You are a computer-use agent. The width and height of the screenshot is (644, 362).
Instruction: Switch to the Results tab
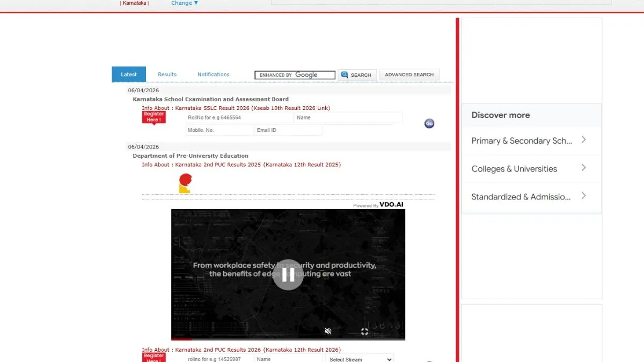(x=167, y=75)
